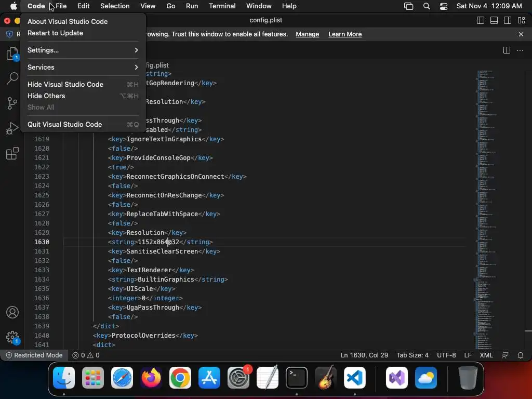
Task: Click Restricted Mode in status bar
Action: pyautogui.click(x=34, y=355)
